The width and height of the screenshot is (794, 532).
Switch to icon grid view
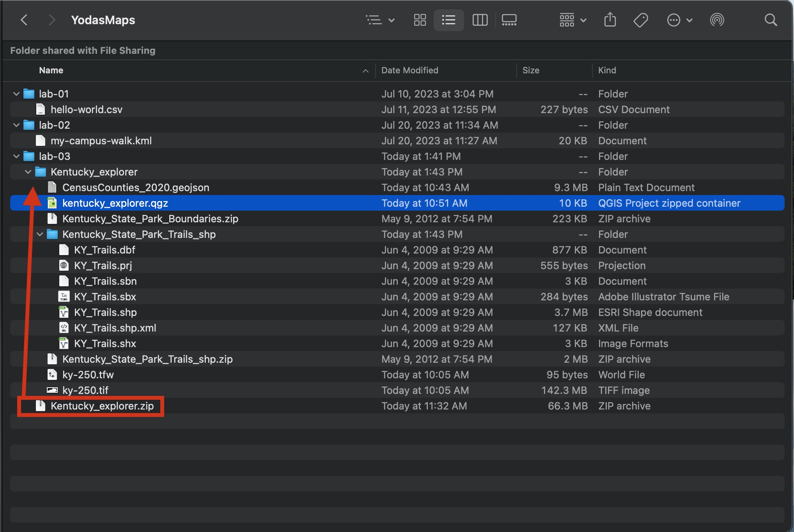point(420,20)
